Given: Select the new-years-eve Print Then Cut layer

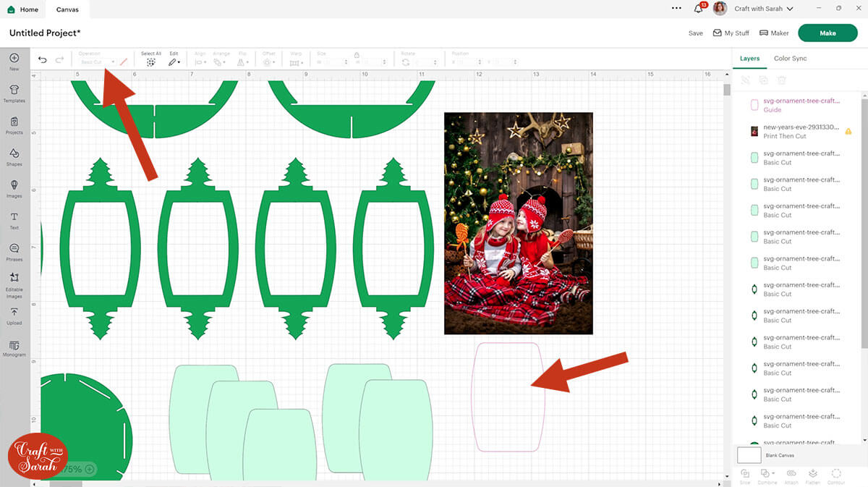Looking at the screenshot, I should [796, 131].
